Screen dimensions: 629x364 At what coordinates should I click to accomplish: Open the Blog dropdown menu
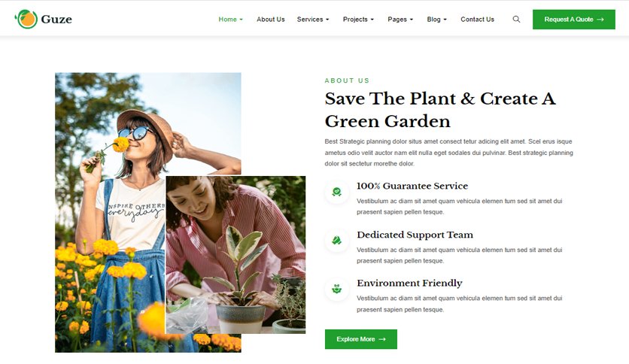(x=436, y=20)
